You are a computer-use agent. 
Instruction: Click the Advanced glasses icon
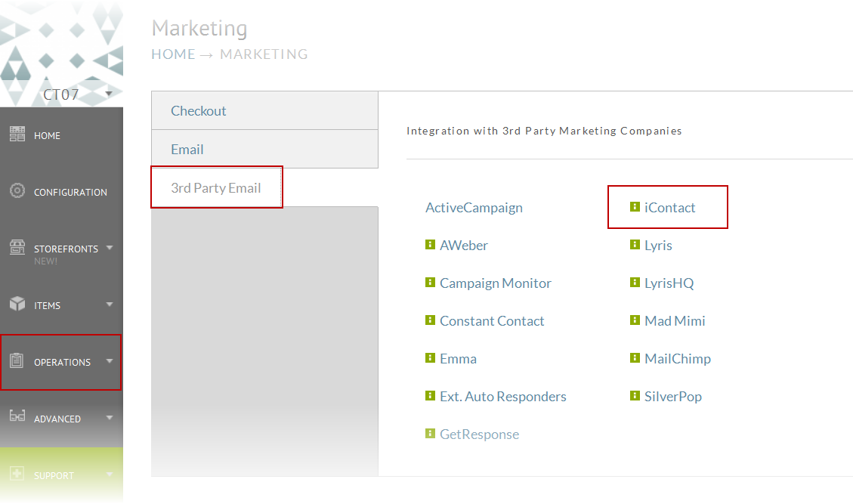tap(17, 416)
